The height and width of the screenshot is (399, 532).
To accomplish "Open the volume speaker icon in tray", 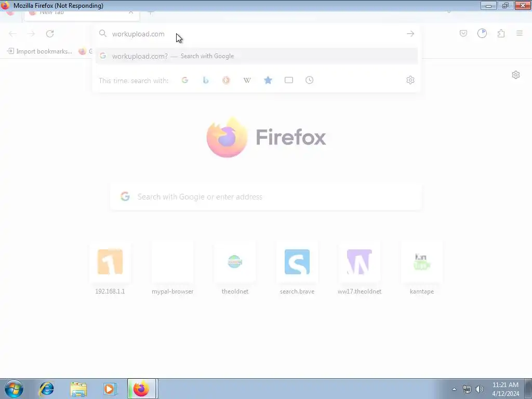I will (x=480, y=389).
